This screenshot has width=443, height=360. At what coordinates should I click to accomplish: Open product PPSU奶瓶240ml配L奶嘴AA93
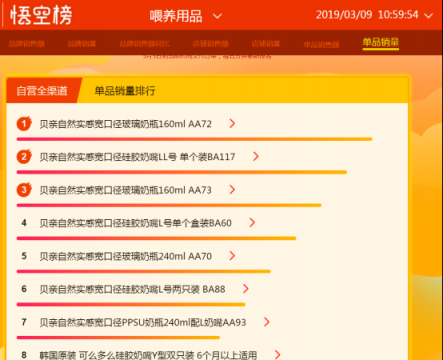coord(143,322)
